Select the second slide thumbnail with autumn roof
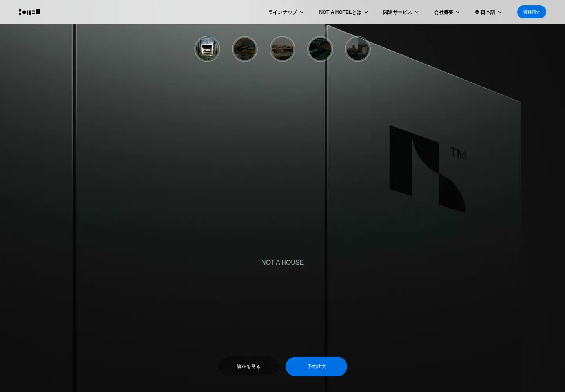This screenshot has width=565, height=392. click(x=245, y=49)
